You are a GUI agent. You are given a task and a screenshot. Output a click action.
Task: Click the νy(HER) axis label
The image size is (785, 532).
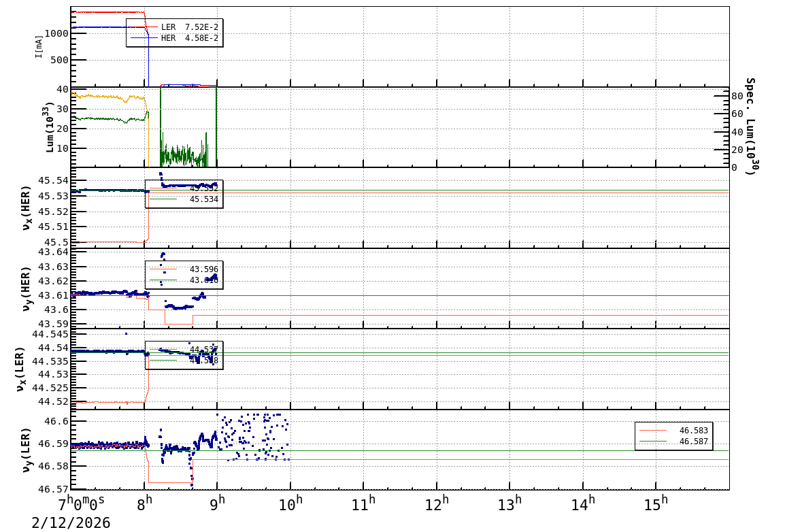coord(27,288)
